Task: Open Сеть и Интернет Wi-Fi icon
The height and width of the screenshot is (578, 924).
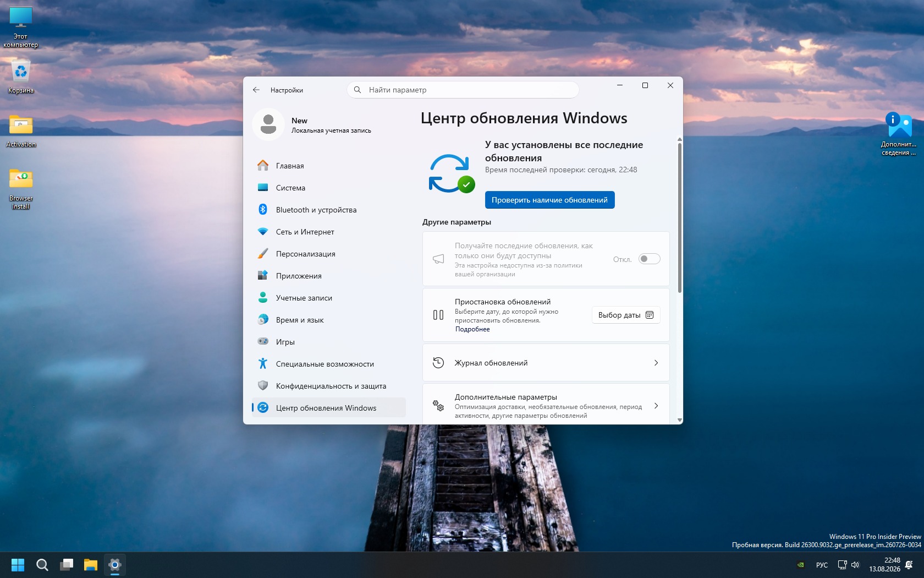Action: coord(263,232)
